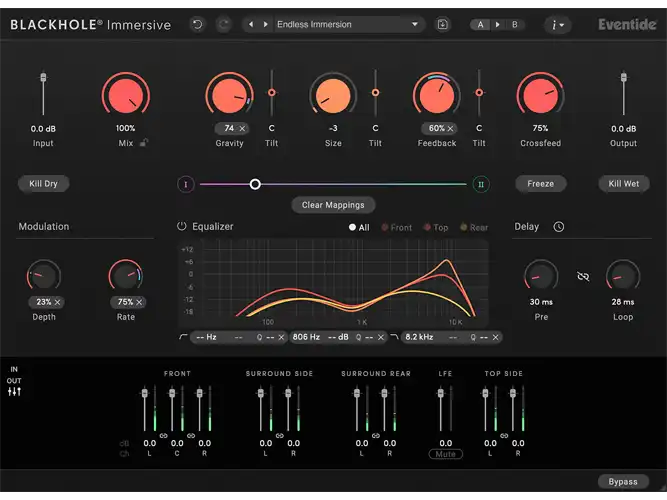This screenshot has width=667, height=500.
Task: Copy A to B arrow button
Action: tap(497, 25)
